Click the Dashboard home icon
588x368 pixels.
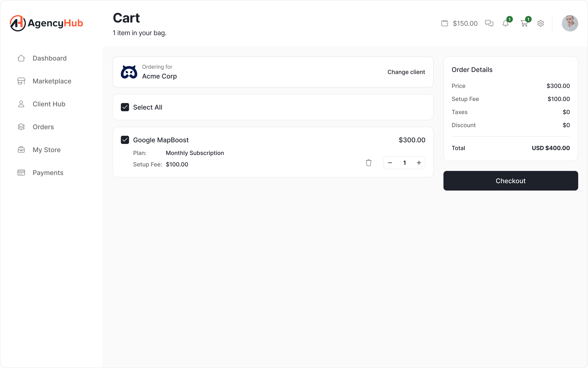tap(21, 58)
